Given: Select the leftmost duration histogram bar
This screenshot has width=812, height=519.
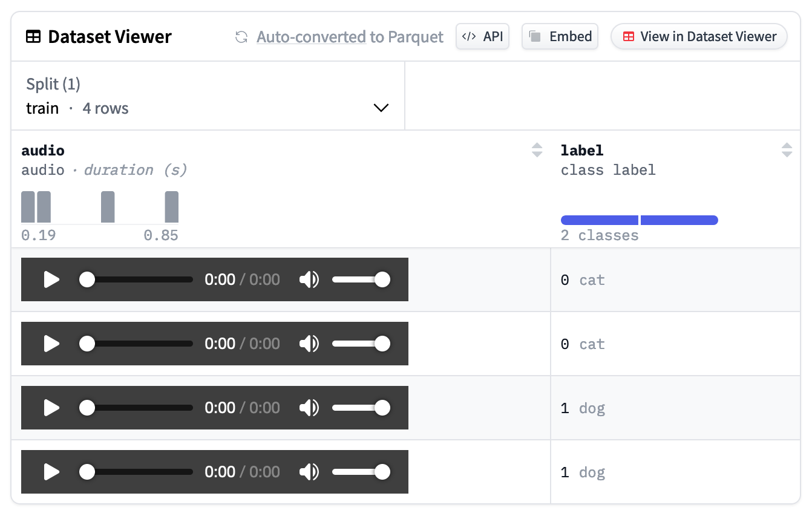Looking at the screenshot, I should click(28, 207).
